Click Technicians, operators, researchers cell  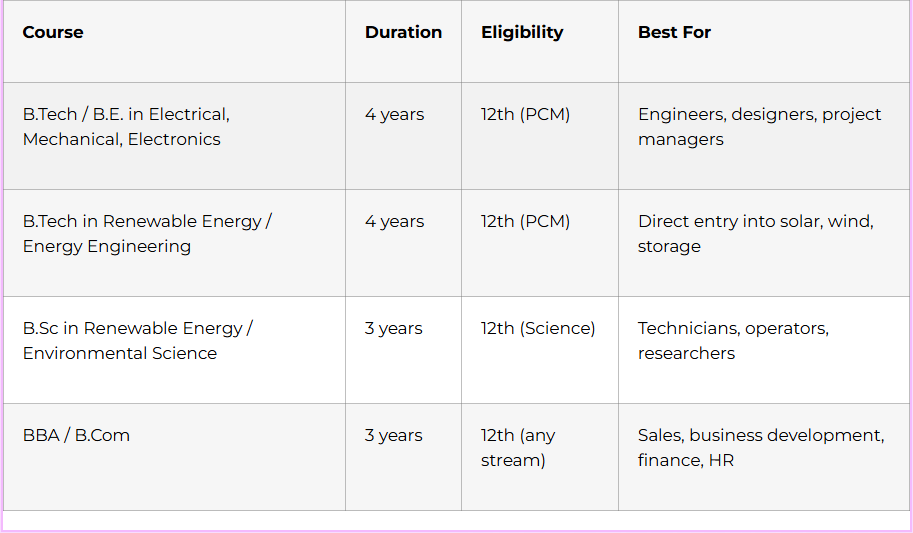[733, 341]
